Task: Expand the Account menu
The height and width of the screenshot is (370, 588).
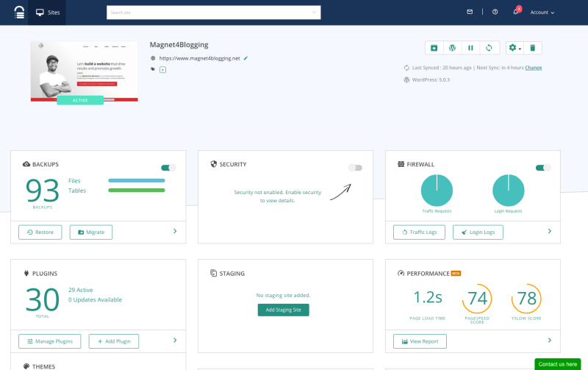Action: (542, 13)
